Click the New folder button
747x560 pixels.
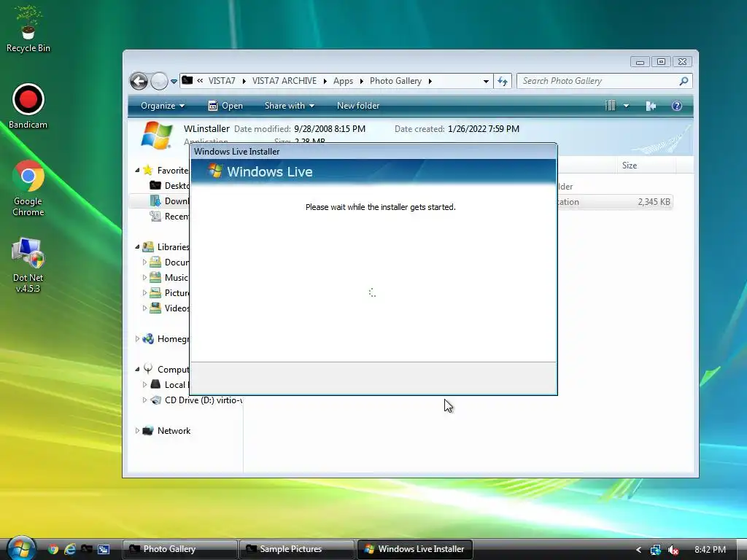(x=358, y=106)
